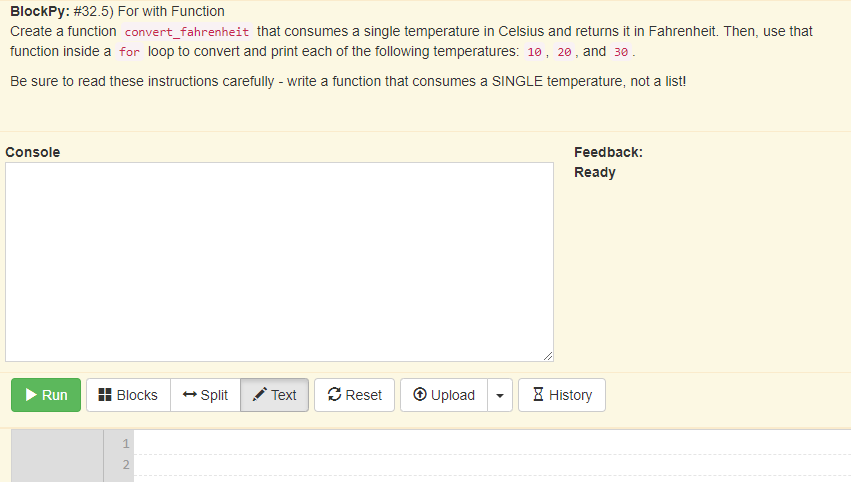The height and width of the screenshot is (482, 851).
Task: Grab the Console resize handle corner
Action: [x=548, y=356]
